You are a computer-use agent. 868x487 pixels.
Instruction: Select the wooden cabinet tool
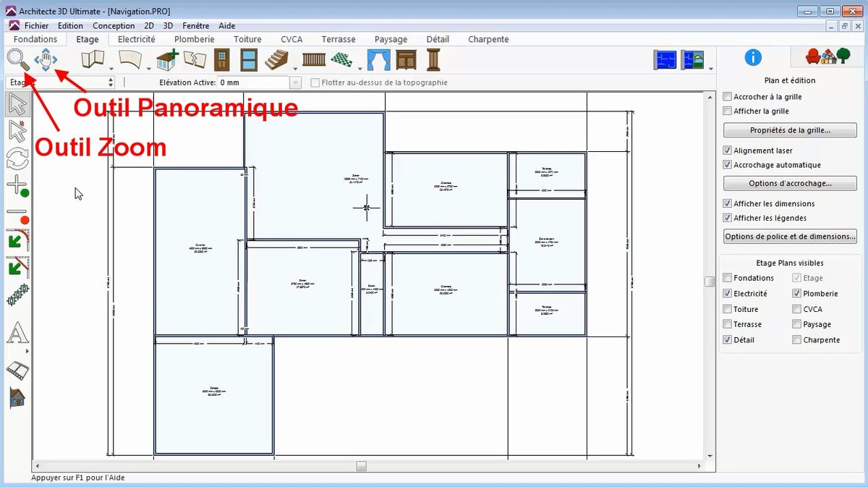(406, 59)
